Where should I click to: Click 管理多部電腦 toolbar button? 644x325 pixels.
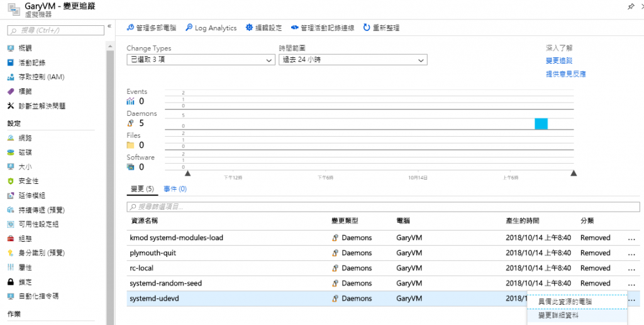tap(151, 28)
